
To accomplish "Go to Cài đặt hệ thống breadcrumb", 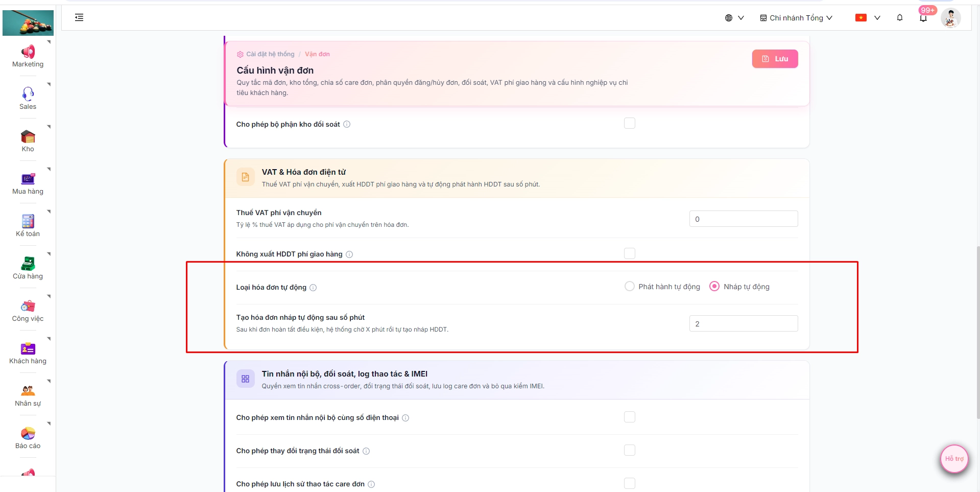I will pyautogui.click(x=270, y=54).
